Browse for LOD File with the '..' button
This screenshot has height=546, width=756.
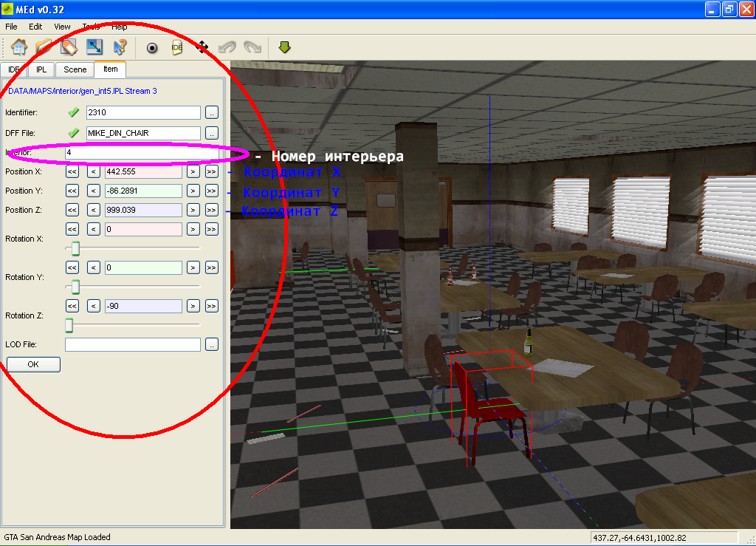pos(212,344)
